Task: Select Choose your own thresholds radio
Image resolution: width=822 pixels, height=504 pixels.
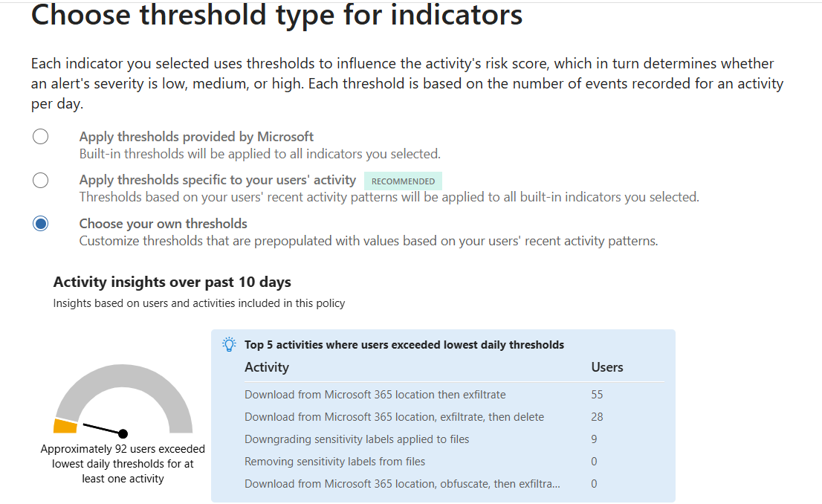Action: click(x=40, y=224)
